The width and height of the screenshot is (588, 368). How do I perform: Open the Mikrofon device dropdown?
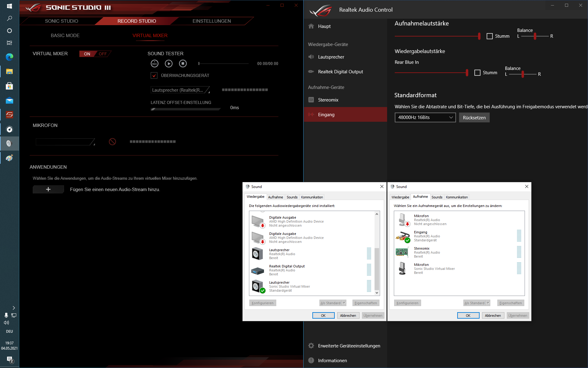click(x=65, y=142)
